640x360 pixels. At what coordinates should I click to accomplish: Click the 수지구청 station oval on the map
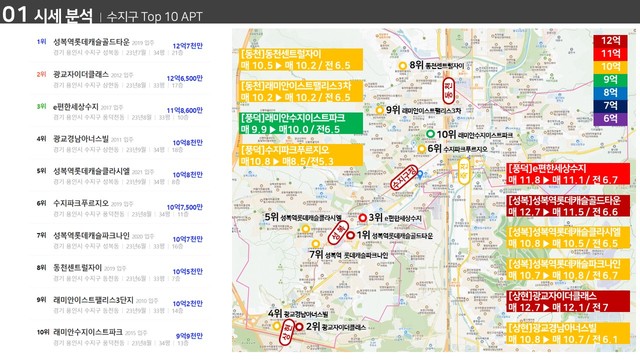coord(404,178)
